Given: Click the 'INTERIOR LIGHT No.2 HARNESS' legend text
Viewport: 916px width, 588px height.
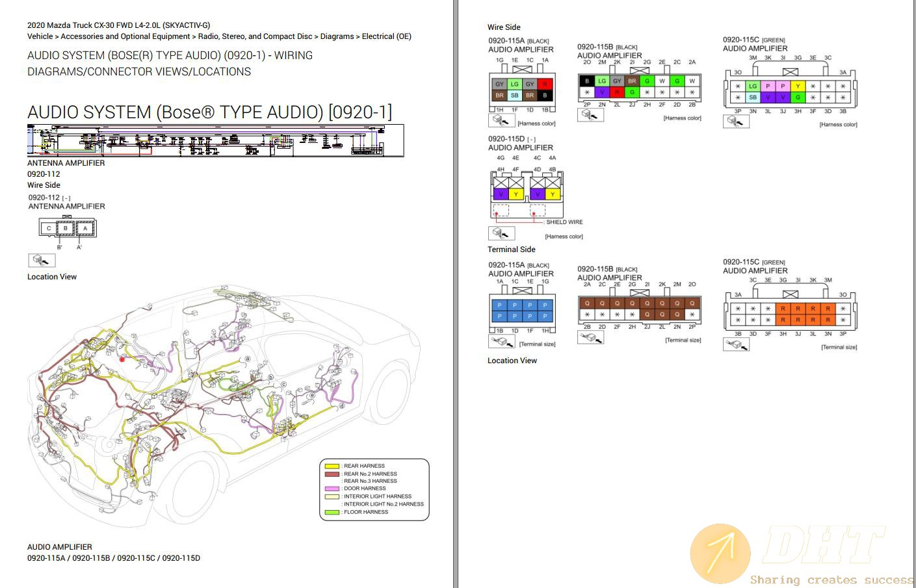Looking at the screenshot, I should [384, 504].
